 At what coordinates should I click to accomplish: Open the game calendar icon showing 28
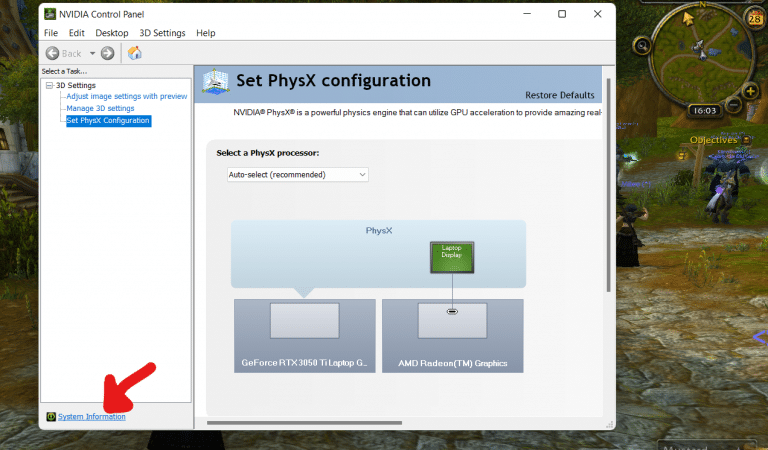click(754, 19)
